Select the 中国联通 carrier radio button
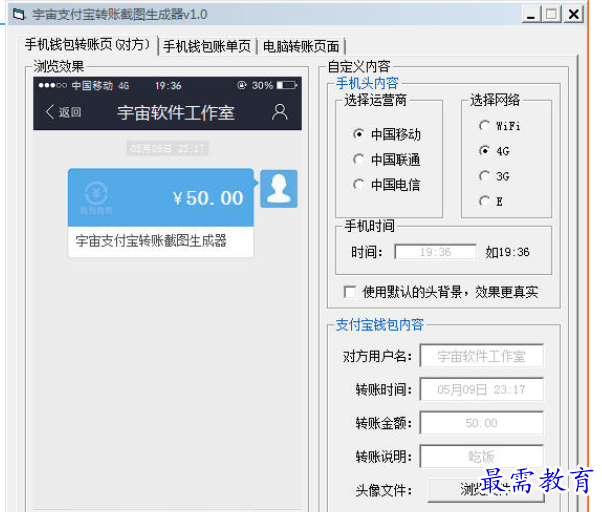Screen dimensions: 602x512 pyautogui.click(x=359, y=159)
